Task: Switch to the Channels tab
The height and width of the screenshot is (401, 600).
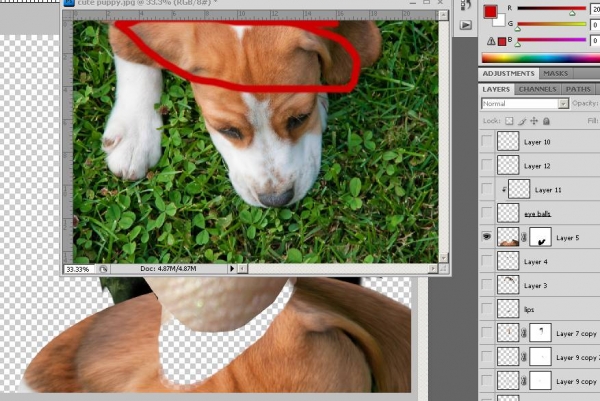Action: [x=537, y=90]
